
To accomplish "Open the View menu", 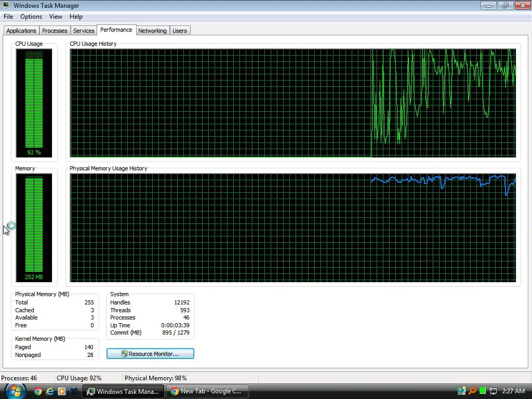I will click(x=56, y=17).
